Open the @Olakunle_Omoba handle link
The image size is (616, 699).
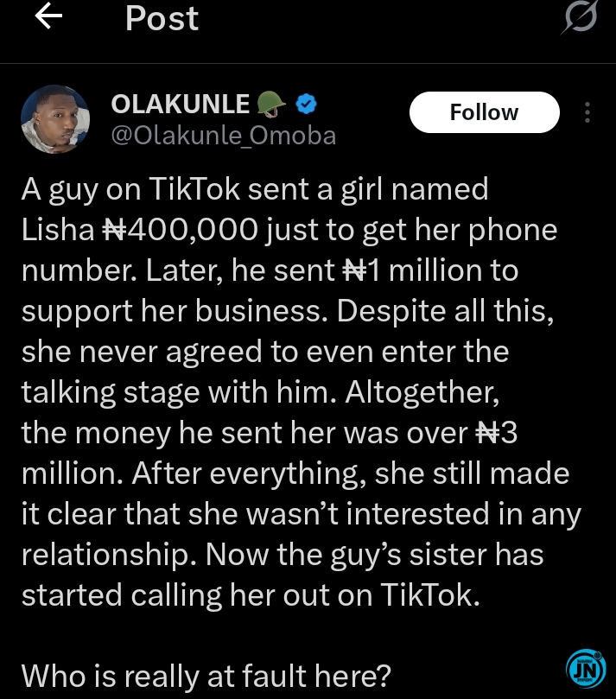pos(223,136)
